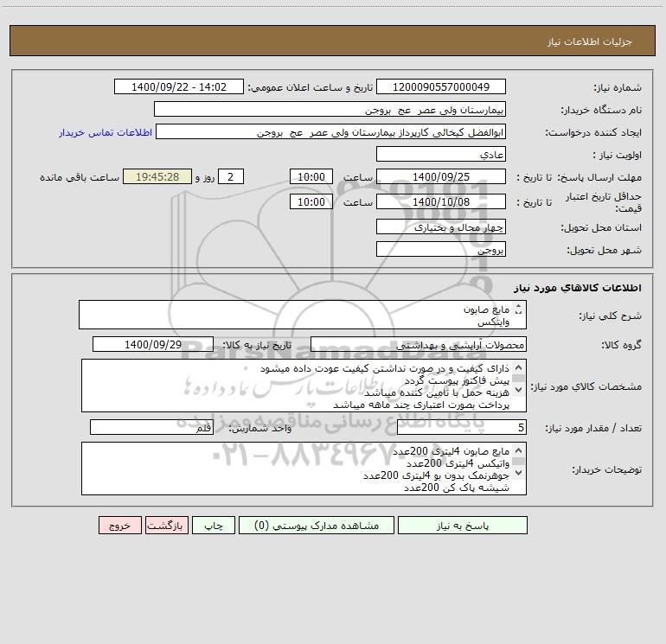Click price validity date 1400/10/08

[x=441, y=201]
